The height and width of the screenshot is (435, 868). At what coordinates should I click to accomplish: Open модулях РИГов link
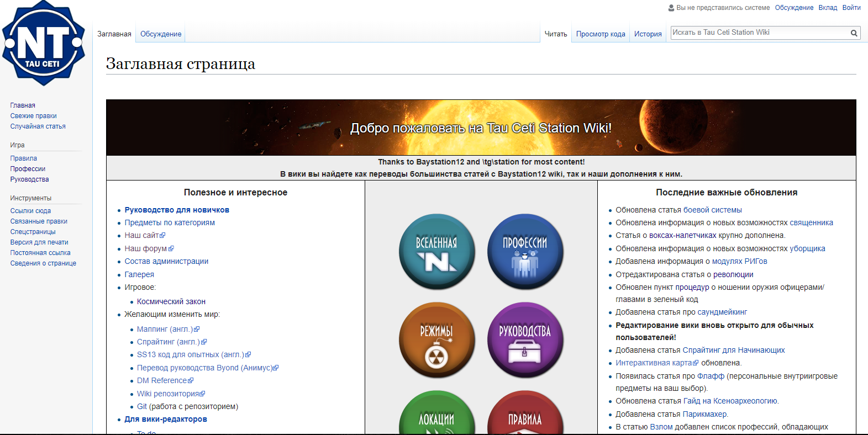(x=740, y=261)
